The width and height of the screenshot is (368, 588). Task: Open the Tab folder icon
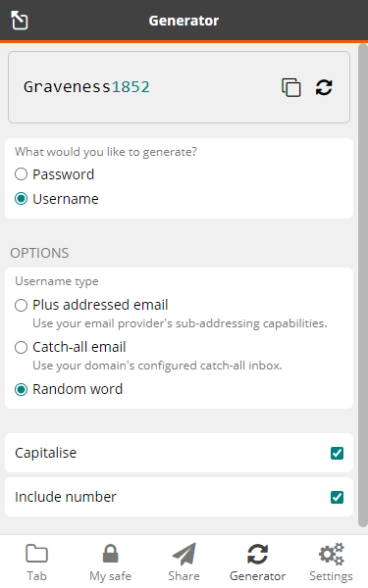[36, 554]
